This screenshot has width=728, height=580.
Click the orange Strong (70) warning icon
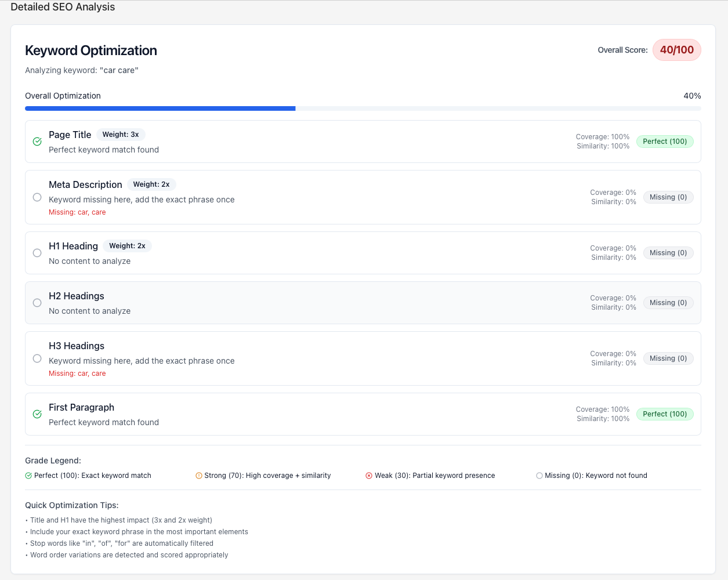coord(198,475)
